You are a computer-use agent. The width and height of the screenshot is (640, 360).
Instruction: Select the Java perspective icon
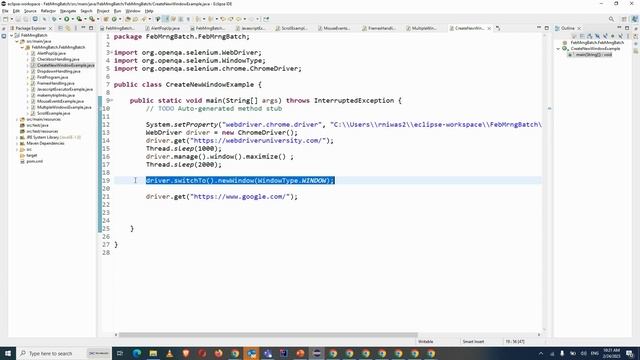point(634,19)
